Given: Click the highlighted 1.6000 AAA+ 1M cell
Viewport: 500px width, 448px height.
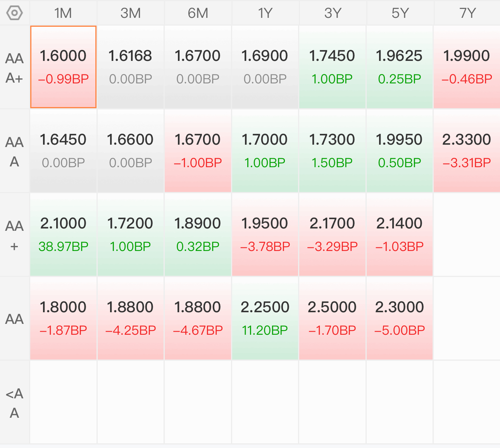Looking at the screenshot, I should pyautogui.click(x=63, y=67).
